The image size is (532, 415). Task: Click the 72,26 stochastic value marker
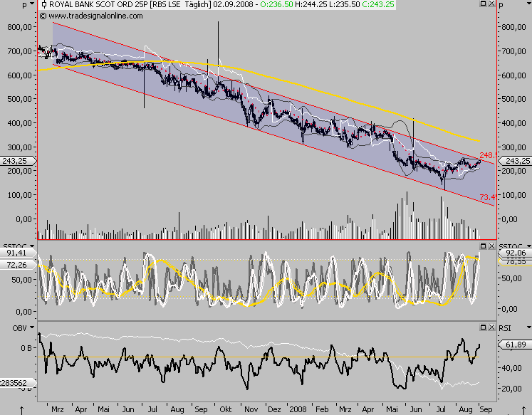17,265
